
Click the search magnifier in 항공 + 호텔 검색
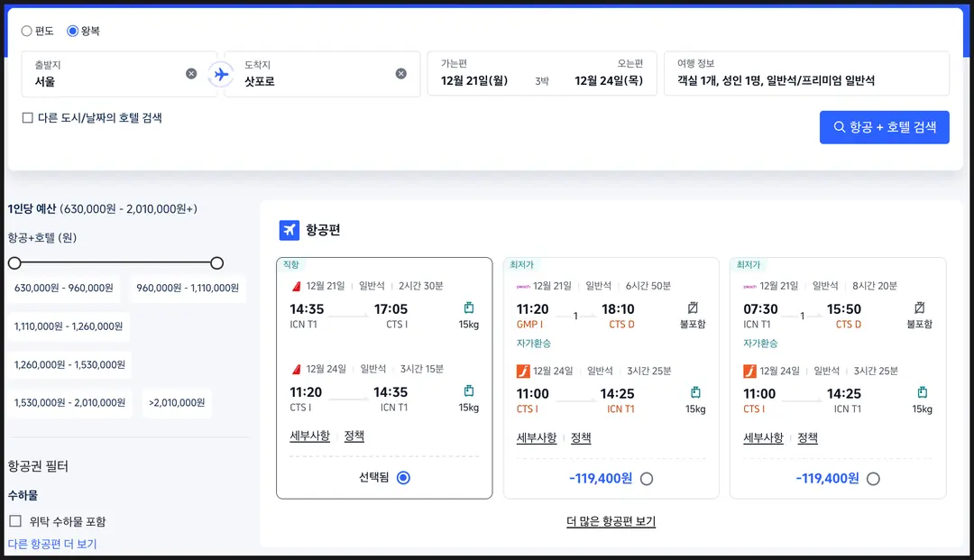(x=840, y=127)
